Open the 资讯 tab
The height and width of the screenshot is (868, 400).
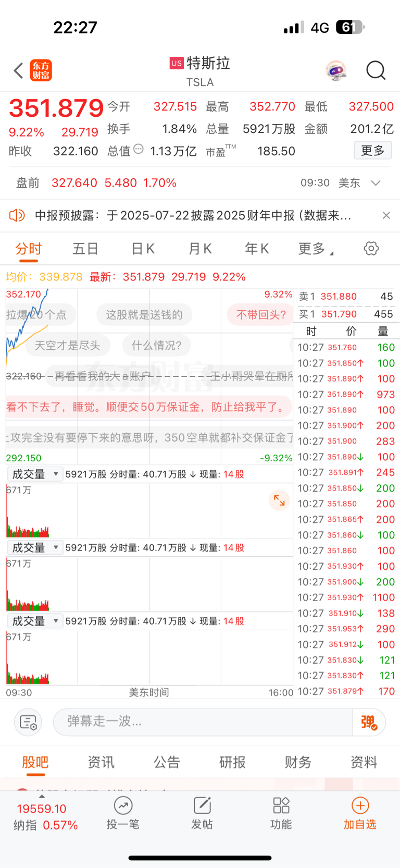[101, 762]
